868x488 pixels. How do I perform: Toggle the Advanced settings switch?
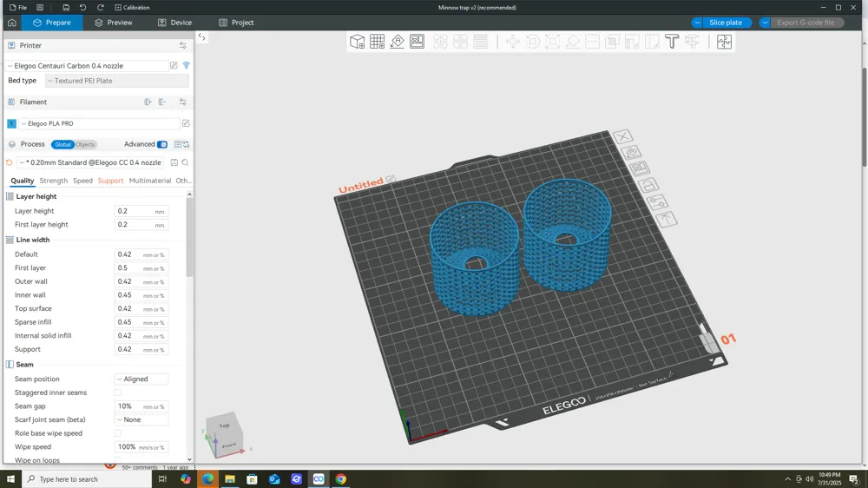[x=161, y=144]
